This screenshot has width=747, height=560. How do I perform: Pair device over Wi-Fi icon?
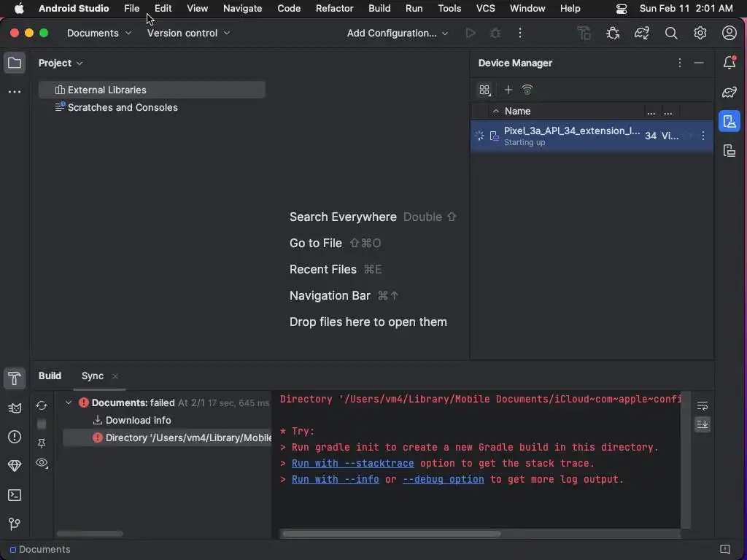coord(527,90)
